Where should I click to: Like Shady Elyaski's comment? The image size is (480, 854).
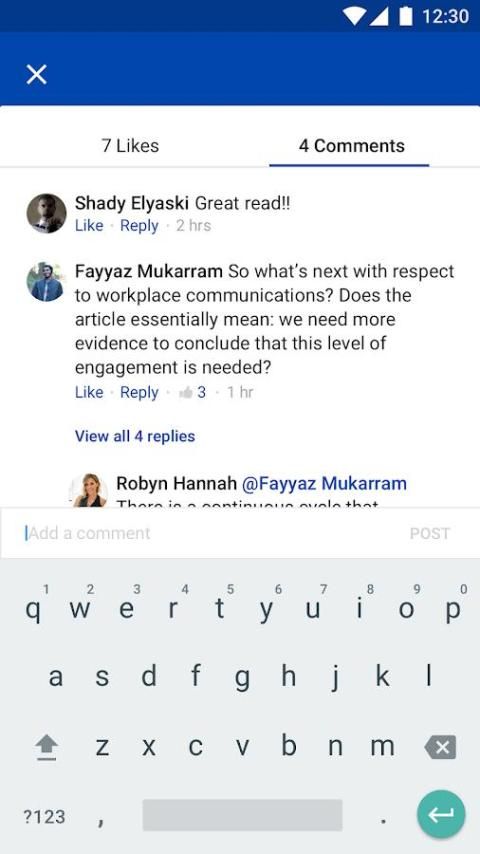coord(89,225)
